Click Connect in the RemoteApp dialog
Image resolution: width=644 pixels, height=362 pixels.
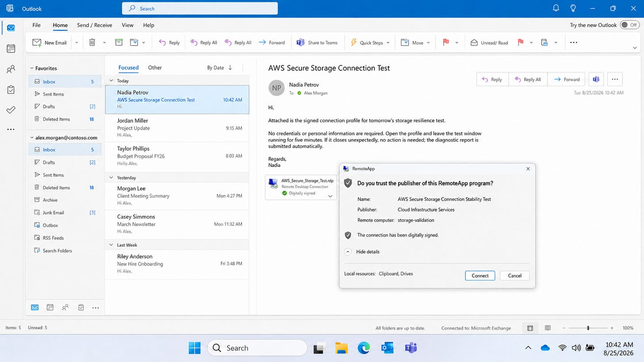[480, 275]
